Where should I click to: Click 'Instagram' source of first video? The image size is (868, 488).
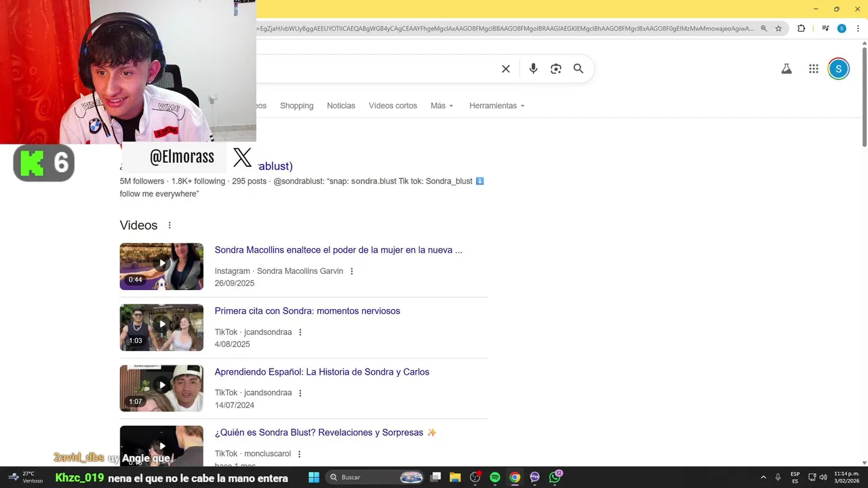[x=233, y=271]
